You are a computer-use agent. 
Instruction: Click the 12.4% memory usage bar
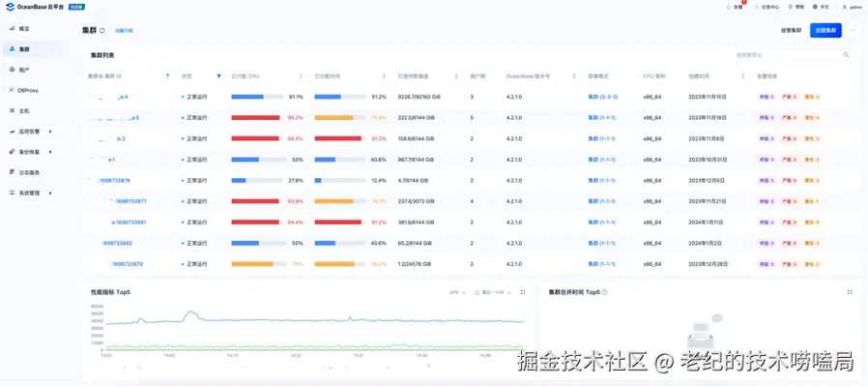340,181
